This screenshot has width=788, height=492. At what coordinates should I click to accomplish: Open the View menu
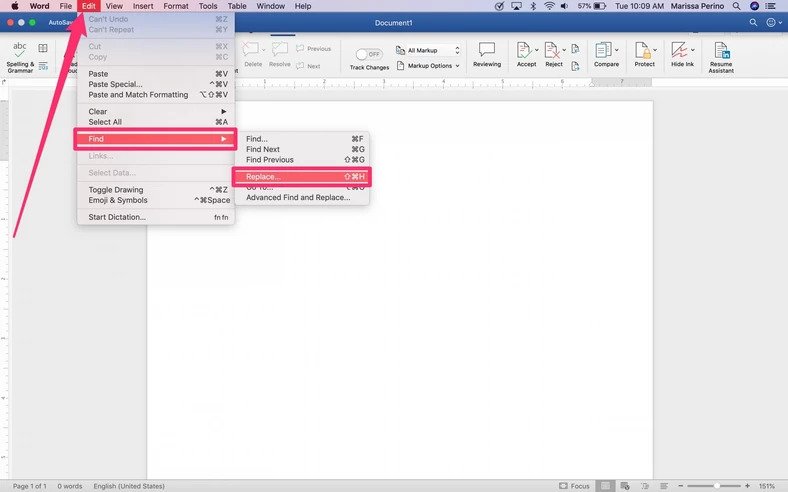(114, 6)
